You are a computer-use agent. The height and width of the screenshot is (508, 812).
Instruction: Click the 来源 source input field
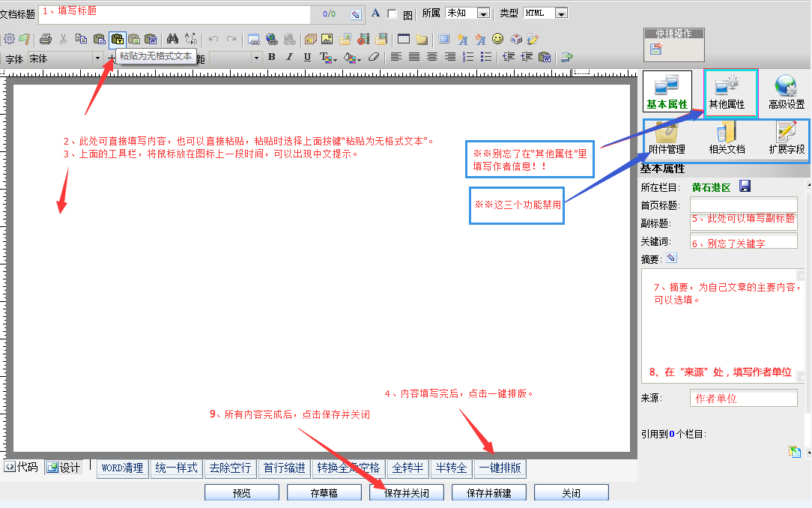click(743, 398)
